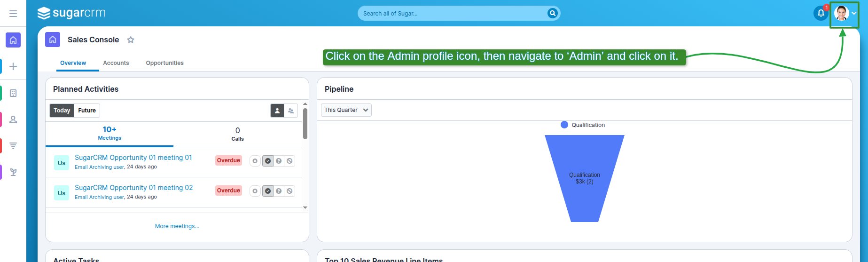
Task: Open the hamburger navigation menu
Action: tap(13, 14)
